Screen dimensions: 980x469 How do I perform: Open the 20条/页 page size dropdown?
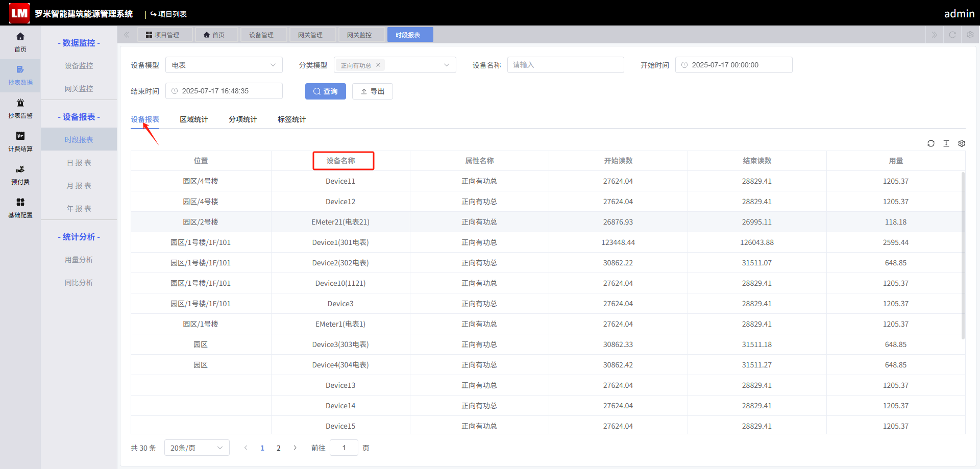point(197,448)
